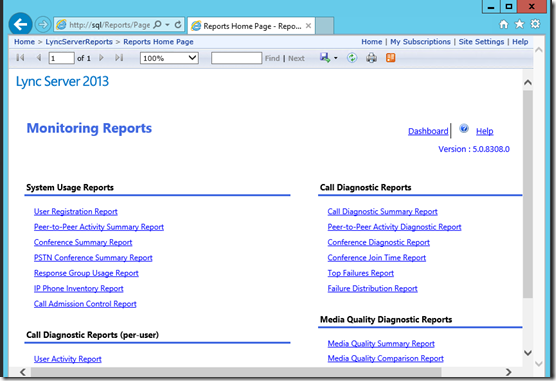
Task: Go to first page of report
Action: (20, 57)
